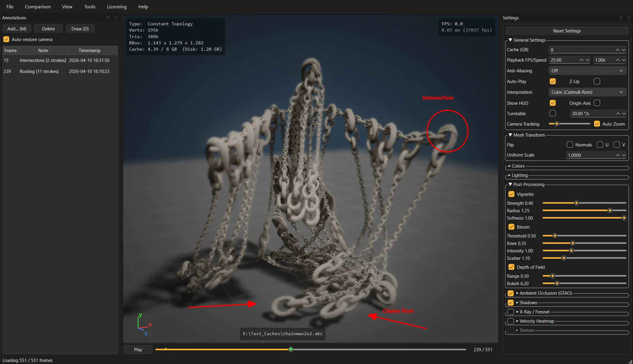The image size is (633, 364).
Task: Enable X-Ray / Fresnel checkbox
Action: point(511,312)
